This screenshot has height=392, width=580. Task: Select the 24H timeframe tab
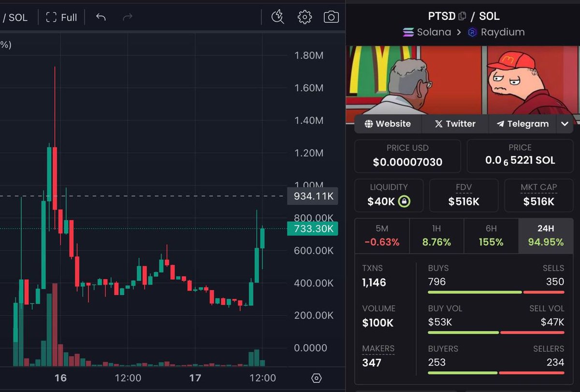coord(546,236)
